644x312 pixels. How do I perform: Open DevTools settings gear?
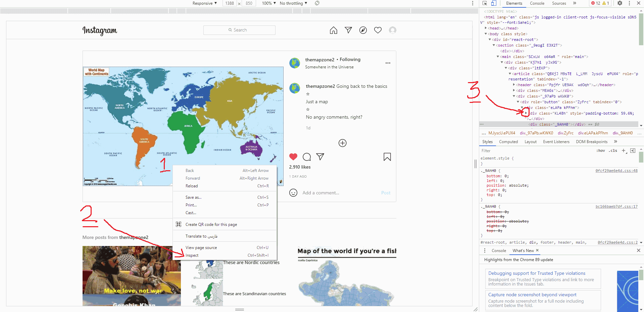click(x=620, y=3)
